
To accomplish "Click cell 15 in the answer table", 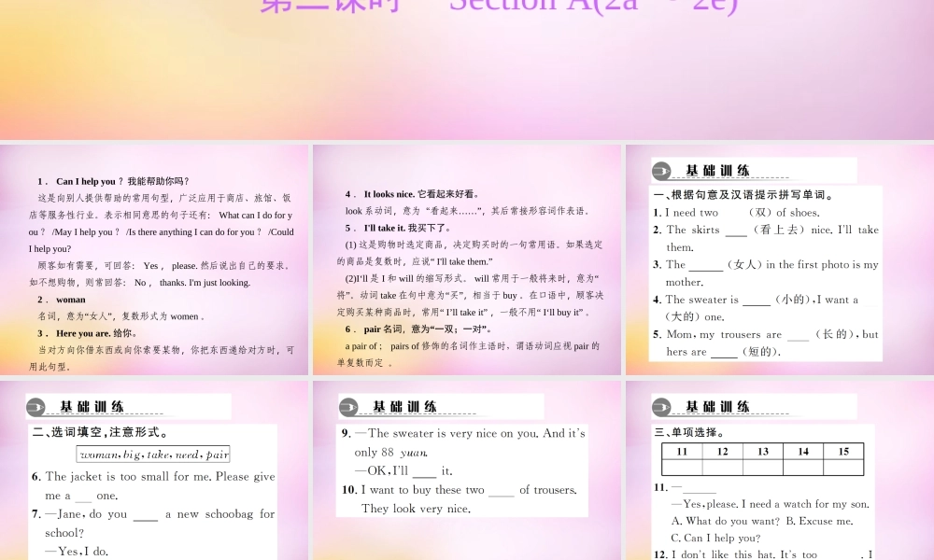I will coord(843,452).
